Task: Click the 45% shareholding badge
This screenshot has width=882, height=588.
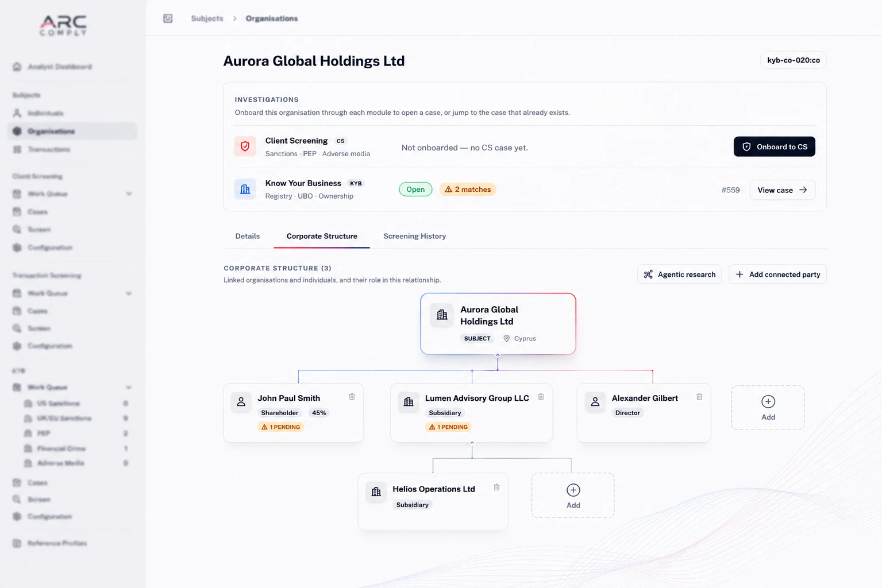Action: click(319, 413)
